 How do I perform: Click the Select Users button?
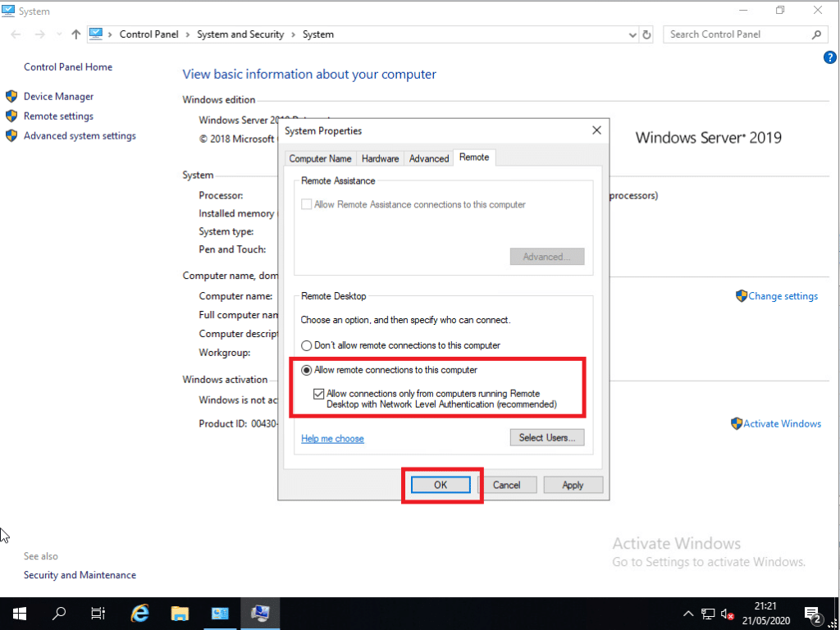[547, 438]
